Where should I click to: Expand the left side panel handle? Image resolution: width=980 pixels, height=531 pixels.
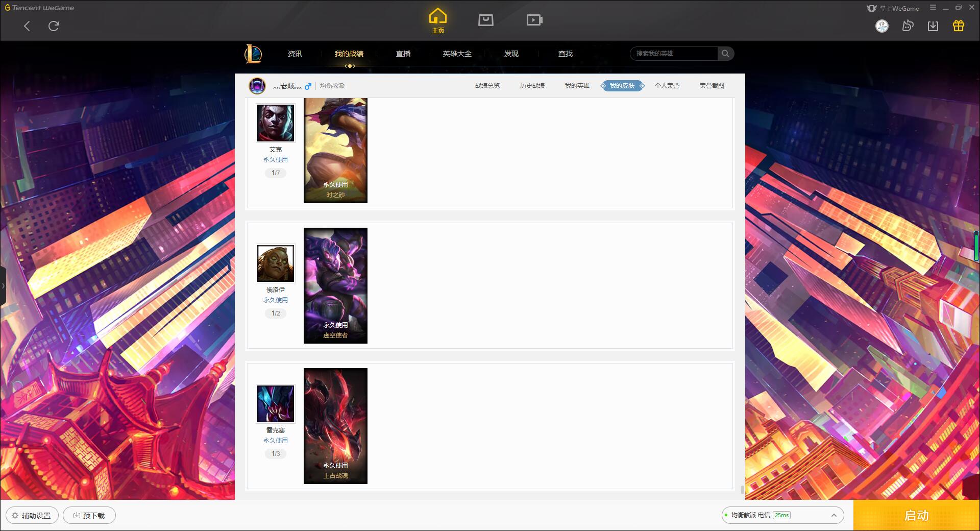coord(3,286)
